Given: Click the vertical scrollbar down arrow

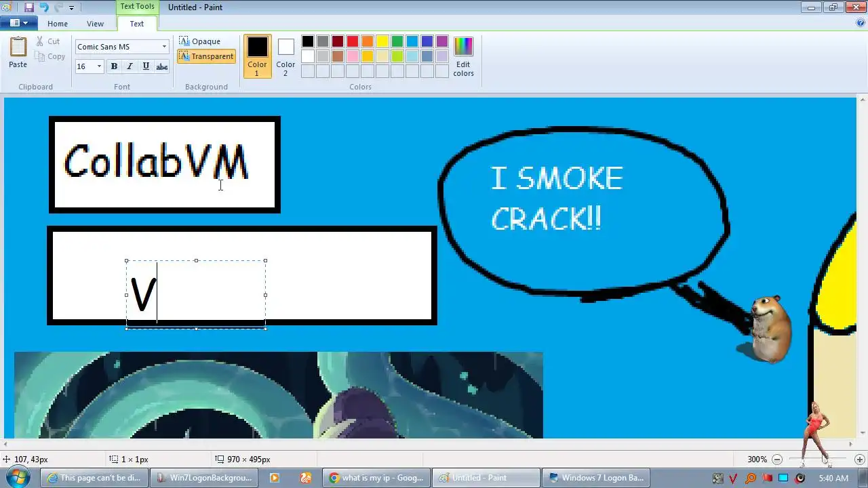Looking at the screenshot, I should [863, 433].
